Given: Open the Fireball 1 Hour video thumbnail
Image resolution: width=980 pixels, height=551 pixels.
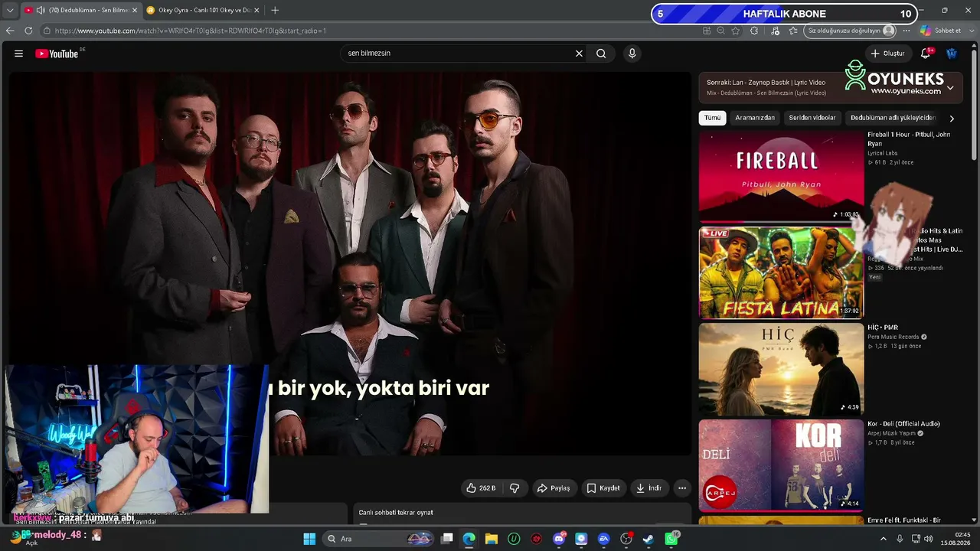Looking at the screenshot, I should (781, 176).
